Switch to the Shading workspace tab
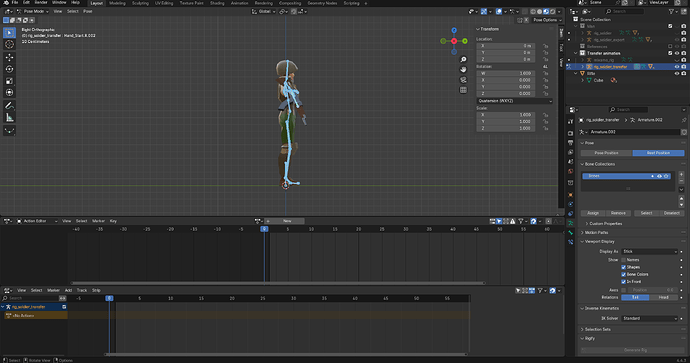This screenshot has height=363, width=690. [x=217, y=3]
